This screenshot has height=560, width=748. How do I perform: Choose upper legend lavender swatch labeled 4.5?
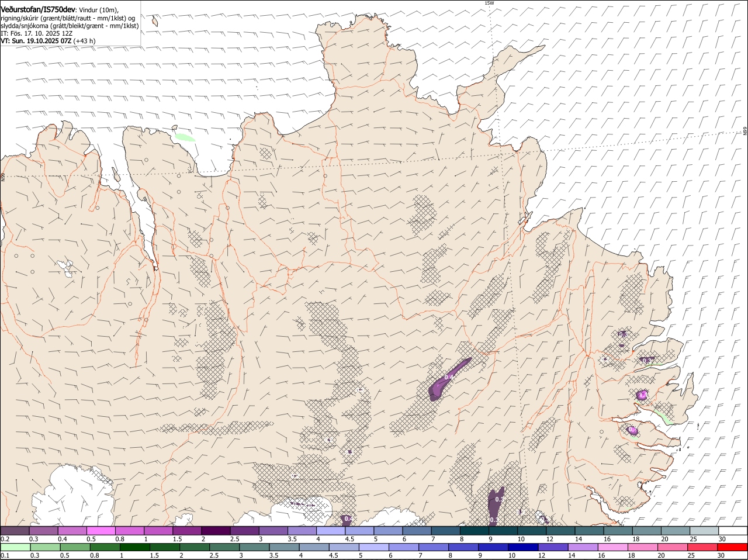pyautogui.click(x=359, y=531)
